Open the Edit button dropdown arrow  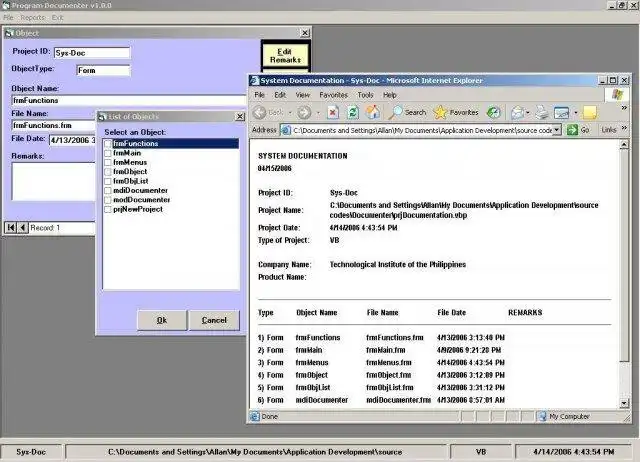pos(576,112)
